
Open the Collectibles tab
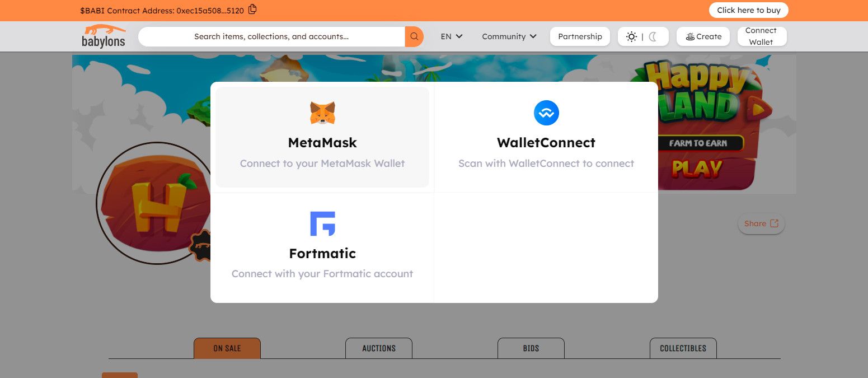point(683,348)
